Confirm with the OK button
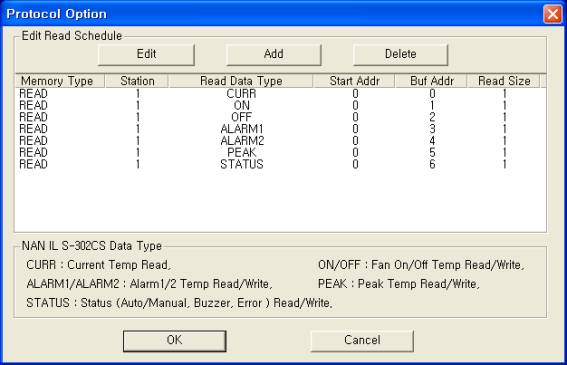 click(x=175, y=340)
